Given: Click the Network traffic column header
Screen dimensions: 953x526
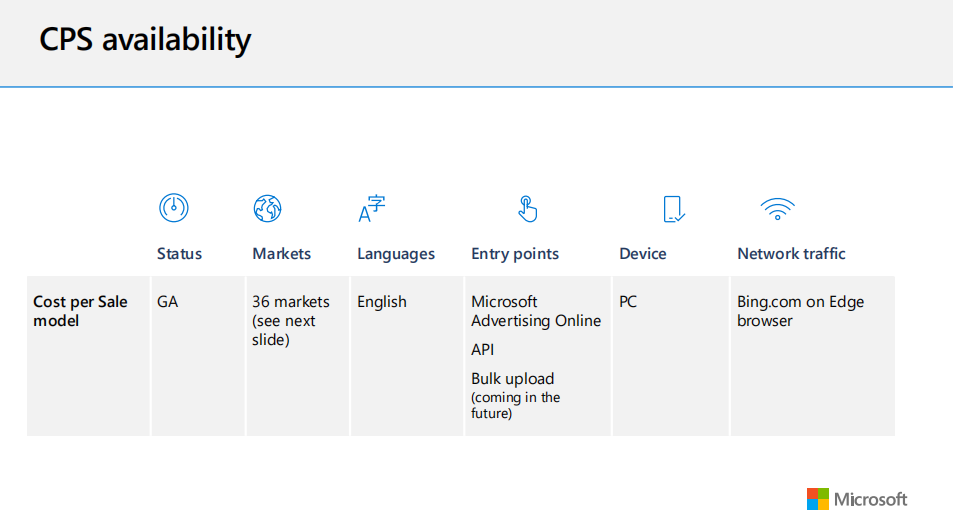Looking at the screenshot, I should (x=791, y=254).
